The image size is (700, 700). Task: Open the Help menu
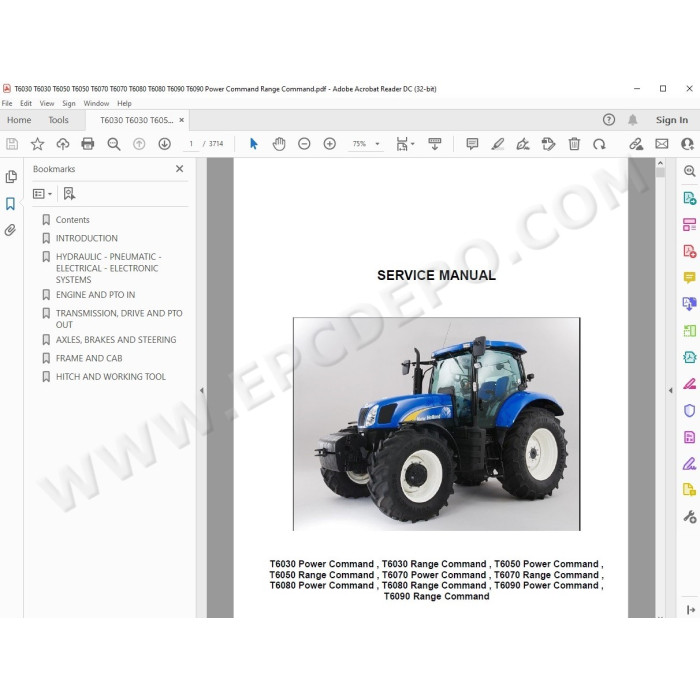pos(124,103)
